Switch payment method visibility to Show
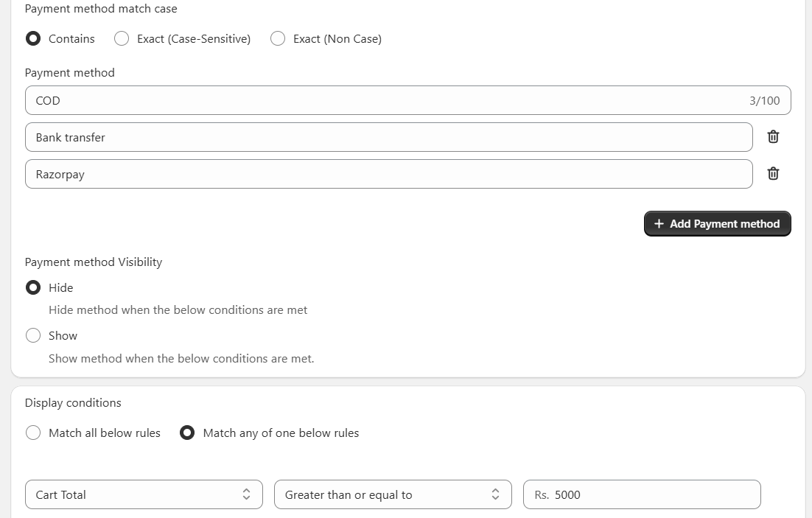 click(33, 336)
